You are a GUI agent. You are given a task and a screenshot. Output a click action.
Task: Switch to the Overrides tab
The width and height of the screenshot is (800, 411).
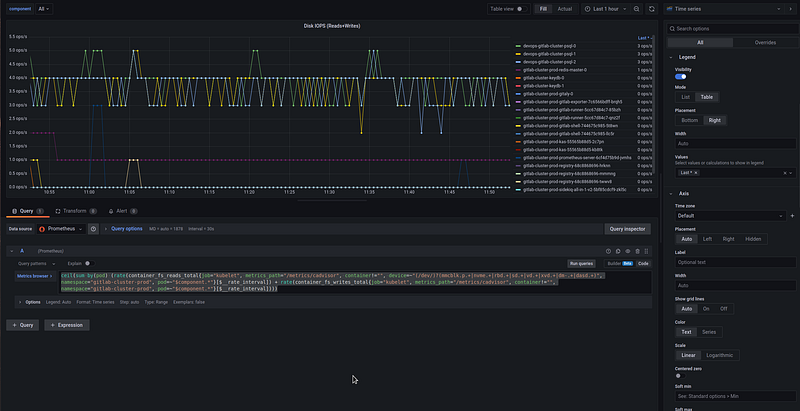click(x=765, y=43)
